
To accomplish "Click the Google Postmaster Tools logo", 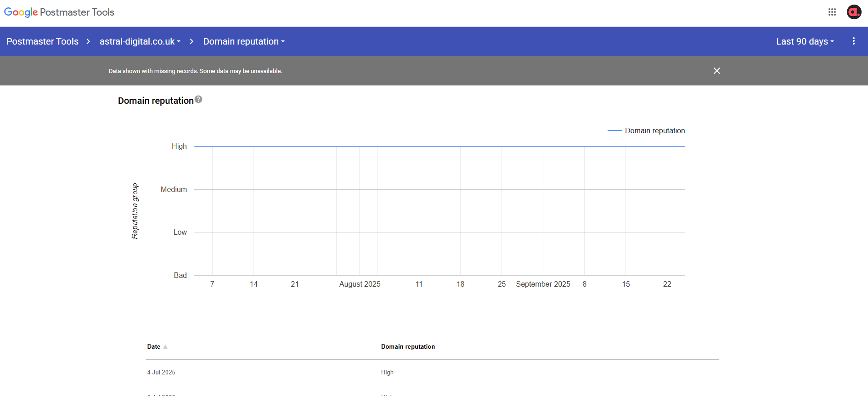I will pyautogui.click(x=59, y=12).
